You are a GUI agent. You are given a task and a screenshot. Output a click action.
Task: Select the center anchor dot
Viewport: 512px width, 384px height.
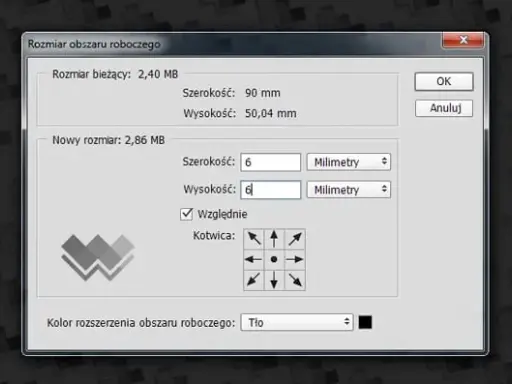click(274, 259)
